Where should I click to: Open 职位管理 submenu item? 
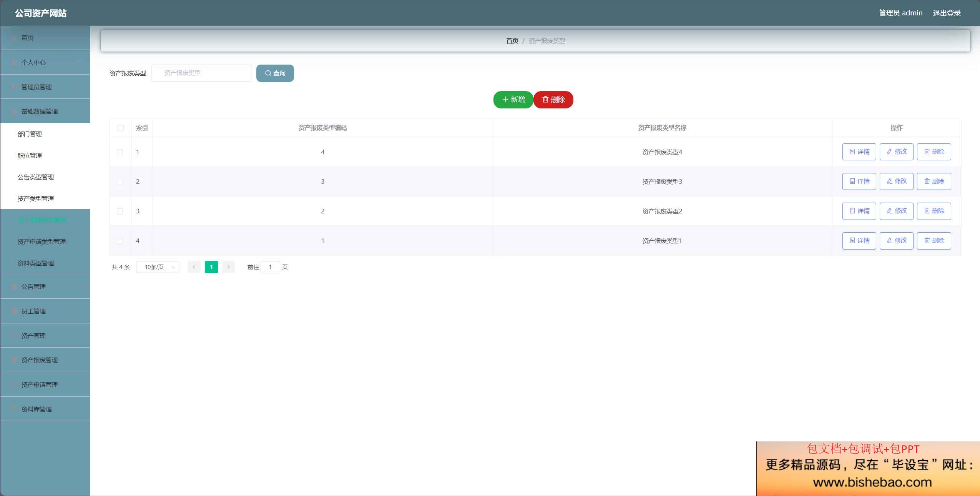[45, 155]
